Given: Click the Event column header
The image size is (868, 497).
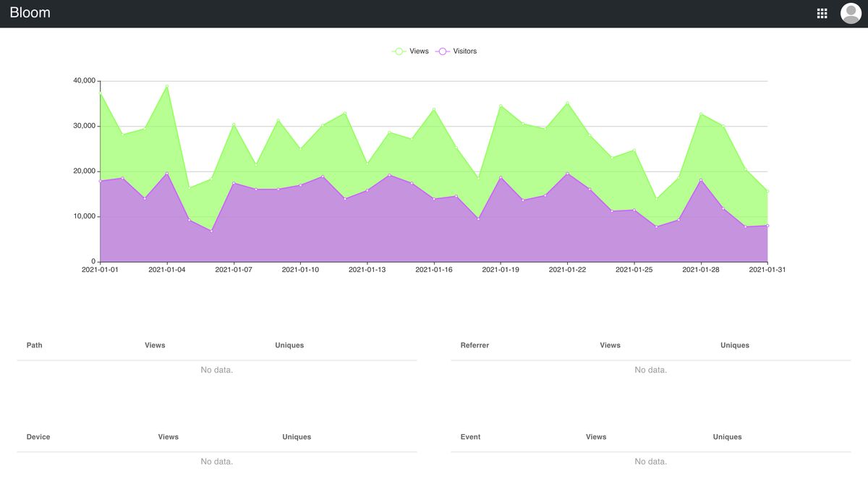Looking at the screenshot, I should [470, 436].
